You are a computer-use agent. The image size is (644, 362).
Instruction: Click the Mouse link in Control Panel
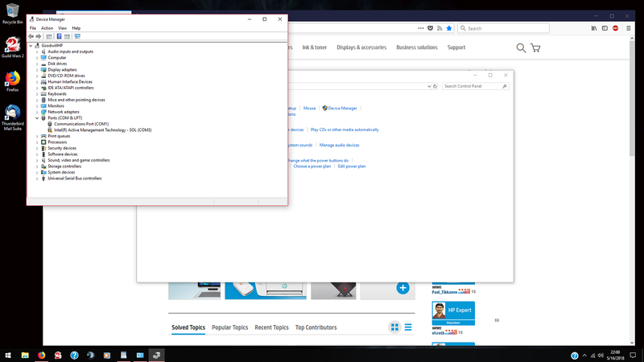(x=309, y=109)
